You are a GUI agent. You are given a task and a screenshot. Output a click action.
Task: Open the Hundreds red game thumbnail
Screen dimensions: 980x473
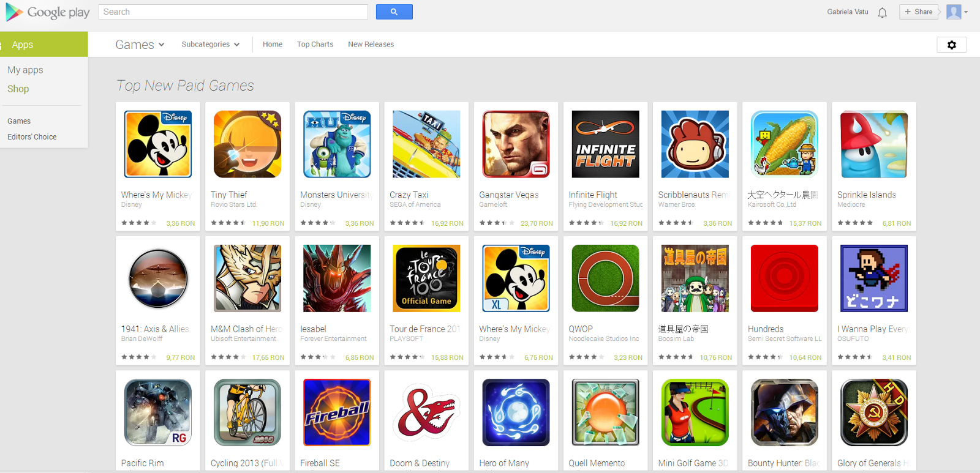click(784, 278)
